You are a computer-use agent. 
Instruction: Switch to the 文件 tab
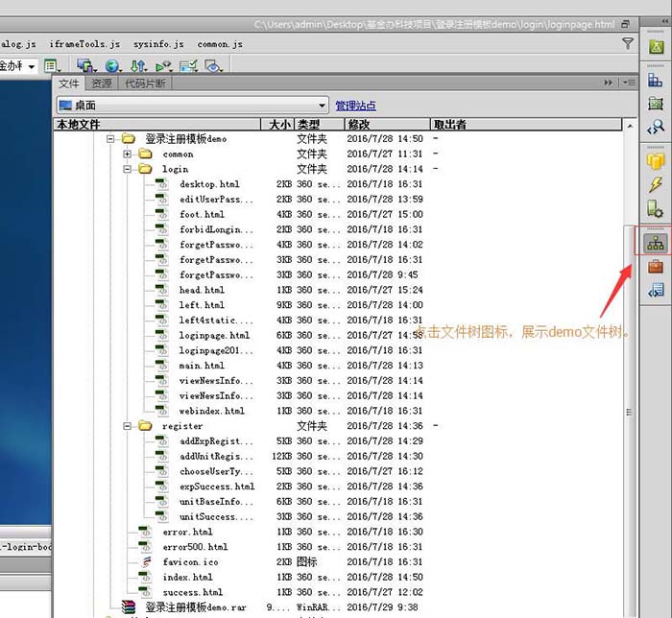click(68, 83)
